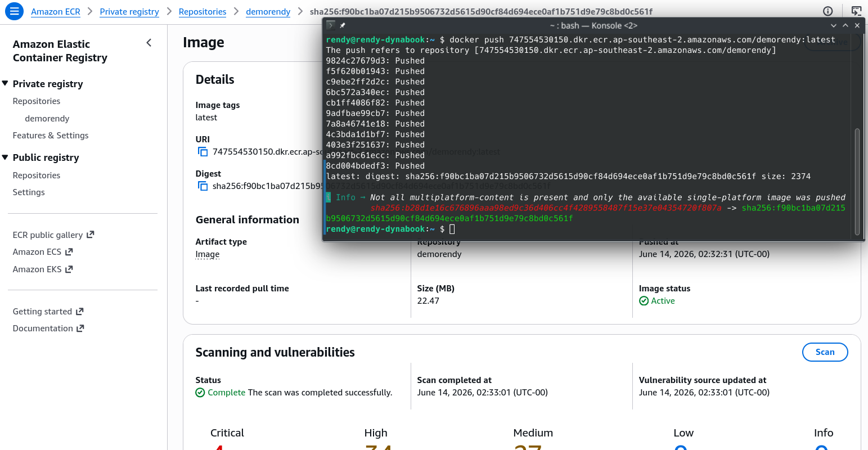
Task: Collapse the Private registry section
Action: (x=5, y=83)
